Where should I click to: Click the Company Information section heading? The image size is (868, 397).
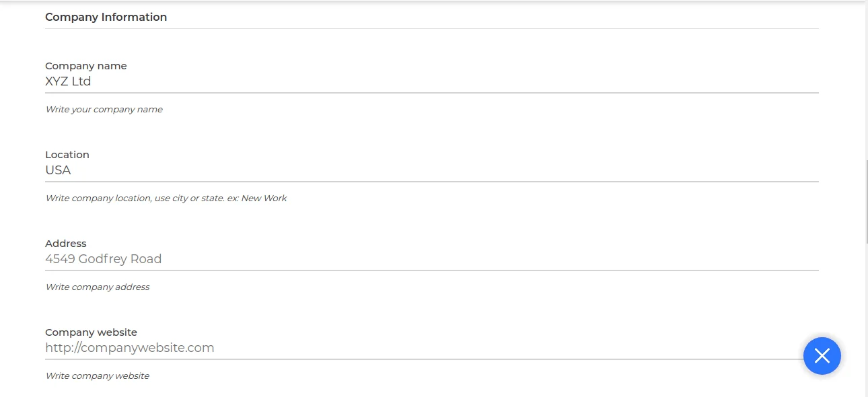[x=106, y=17]
